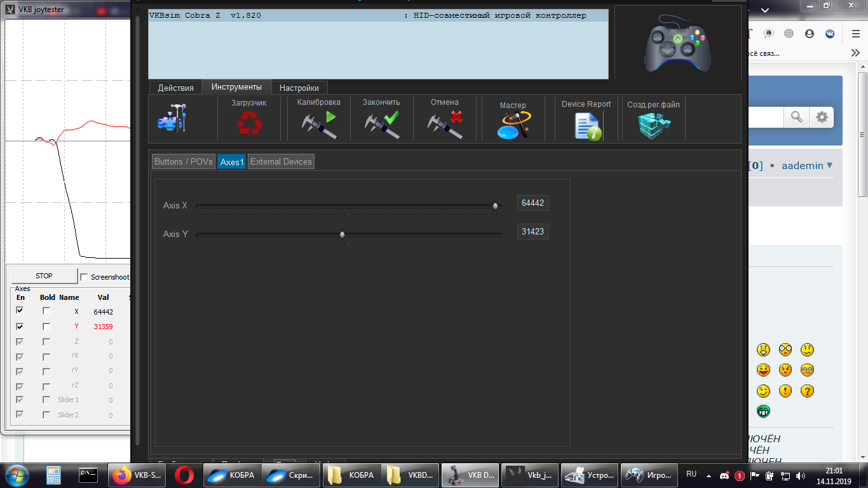Click the Opera icon in the taskbar
This screenshot has height=488, width=868.
click(184, 475)
